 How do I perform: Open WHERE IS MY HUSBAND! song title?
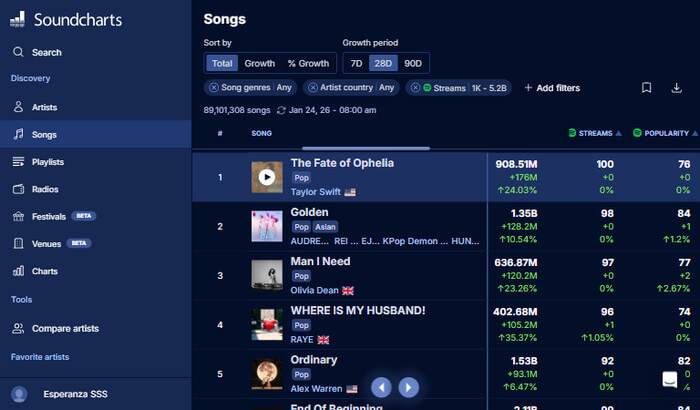(x=358, y=310)
